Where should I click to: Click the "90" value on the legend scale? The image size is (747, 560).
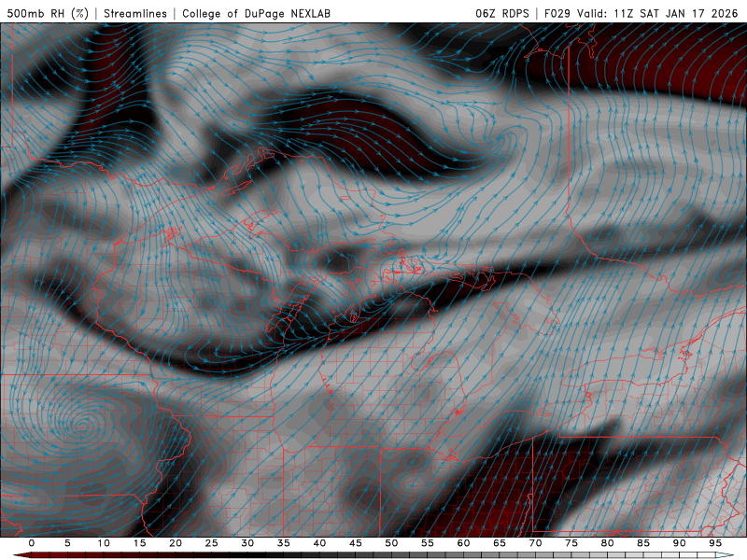[x=680, y=543]
